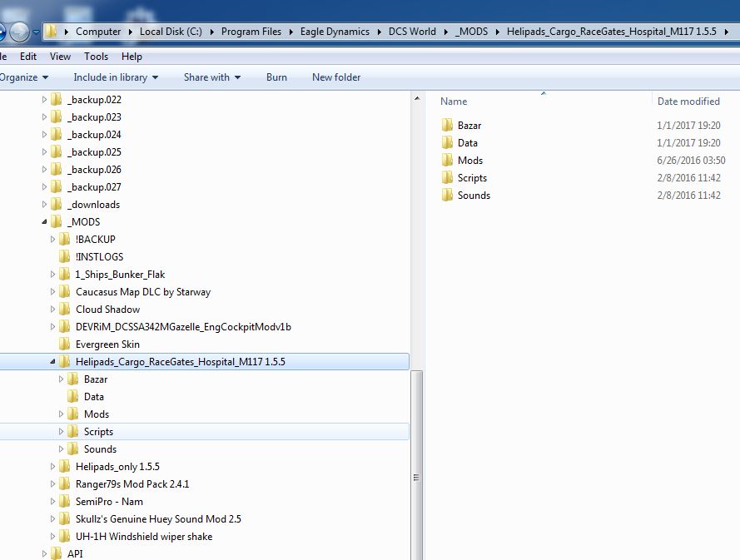Click the Mods folder icon in file list
Screen dimensions: 740x560
pos(447,160)
